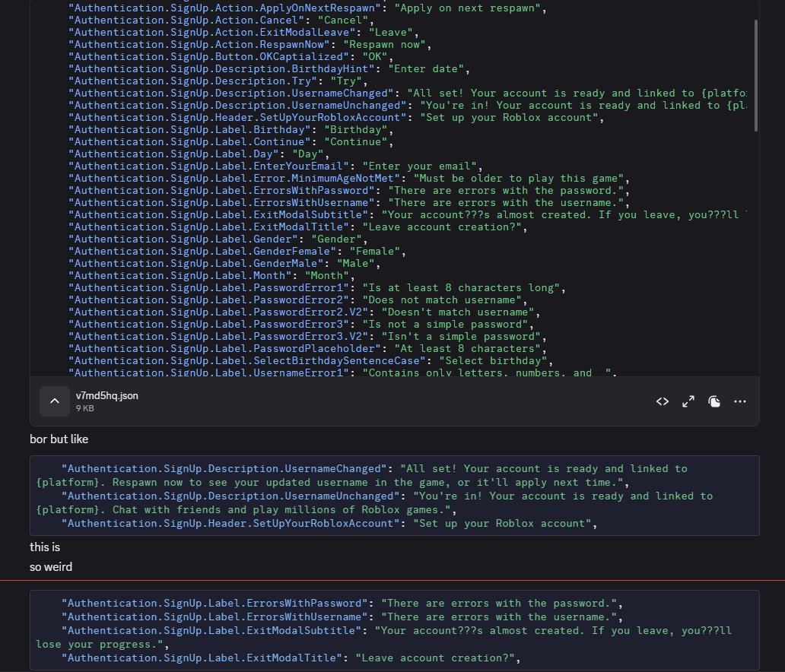Image resolution: width=785 pixels, height=672 pixels.
Task: Click the GenderFemale "Female" line
Action: point(237,251)
